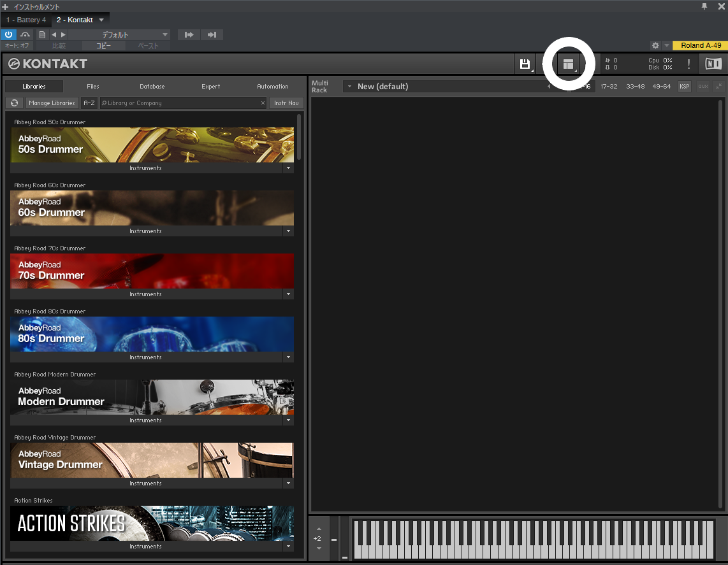Click the mod wheel slider beside keyboard
Screen dimensions: 728x565
(344, 538)
